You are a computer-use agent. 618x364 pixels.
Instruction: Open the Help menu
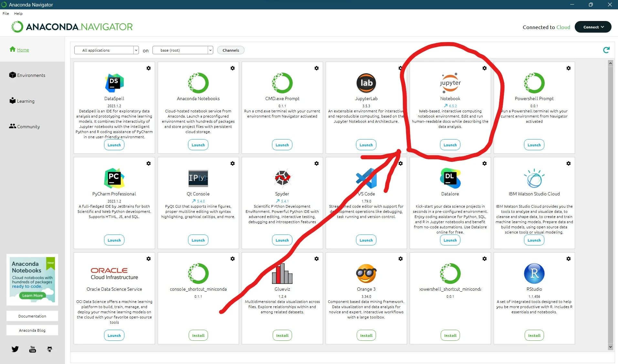click(18, 14)
